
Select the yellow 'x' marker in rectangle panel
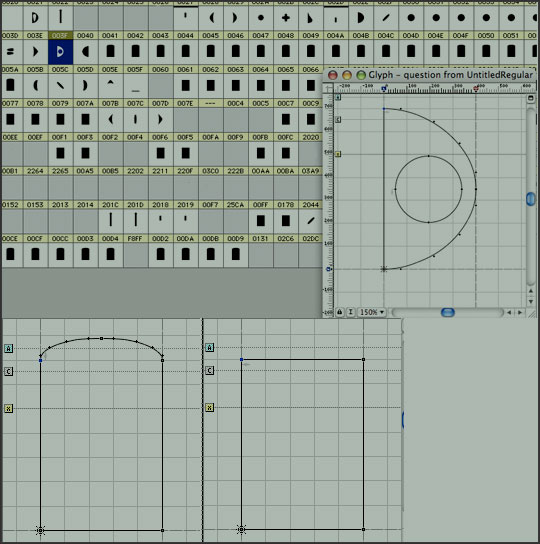coord(210,407)
